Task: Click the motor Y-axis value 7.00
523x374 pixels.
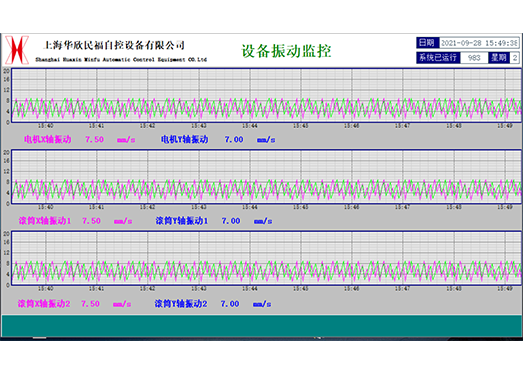Action: pyautogui.click(x=234, y=139)
